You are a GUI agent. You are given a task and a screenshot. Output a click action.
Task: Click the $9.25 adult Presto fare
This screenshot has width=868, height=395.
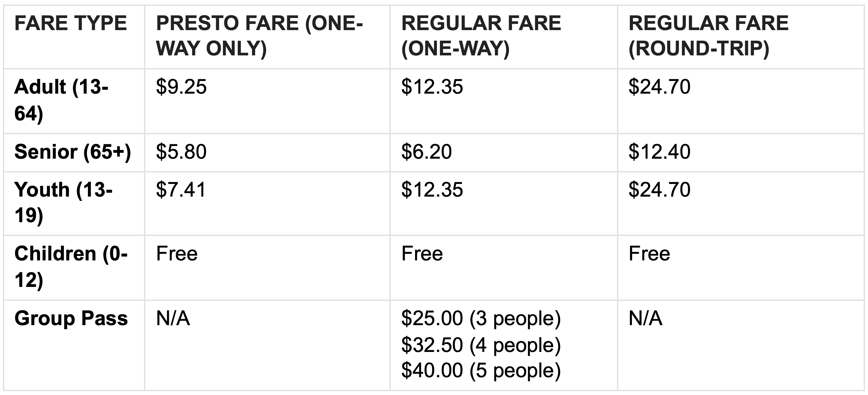181,87
